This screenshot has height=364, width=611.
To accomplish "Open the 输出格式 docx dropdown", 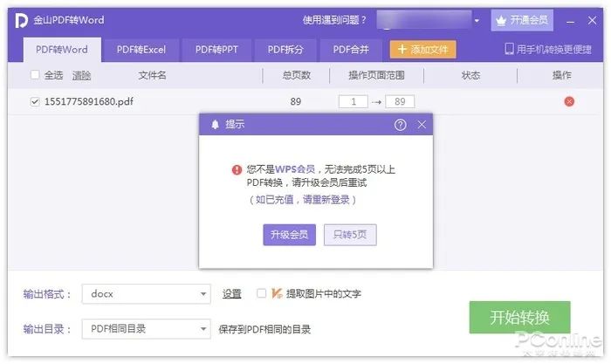I will click(146, 294).
